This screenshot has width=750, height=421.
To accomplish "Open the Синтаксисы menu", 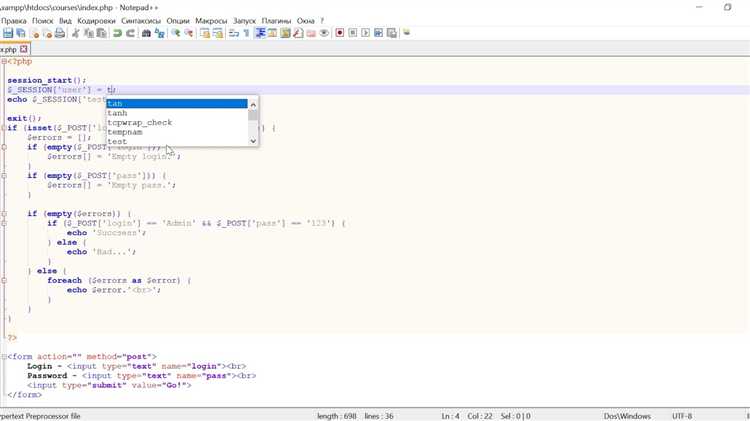I will pos(141,21).
